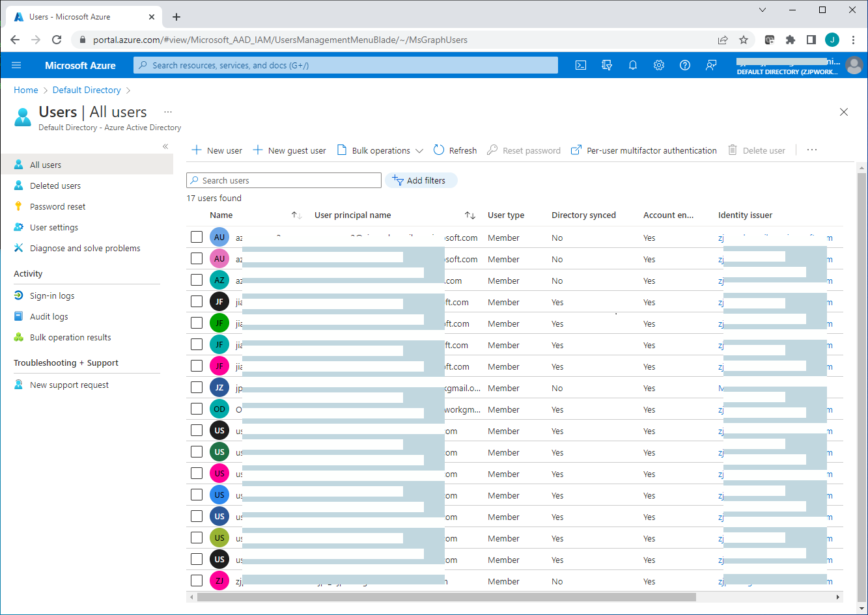Click the Refresh users toolbar button
This screenshot has width=868, height=615.
coord(455,150)
